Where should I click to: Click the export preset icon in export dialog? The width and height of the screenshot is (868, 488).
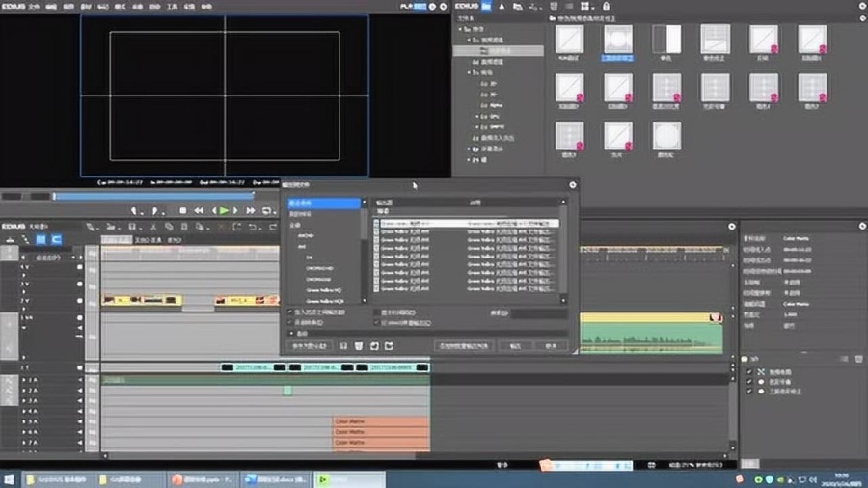(388, 345)
